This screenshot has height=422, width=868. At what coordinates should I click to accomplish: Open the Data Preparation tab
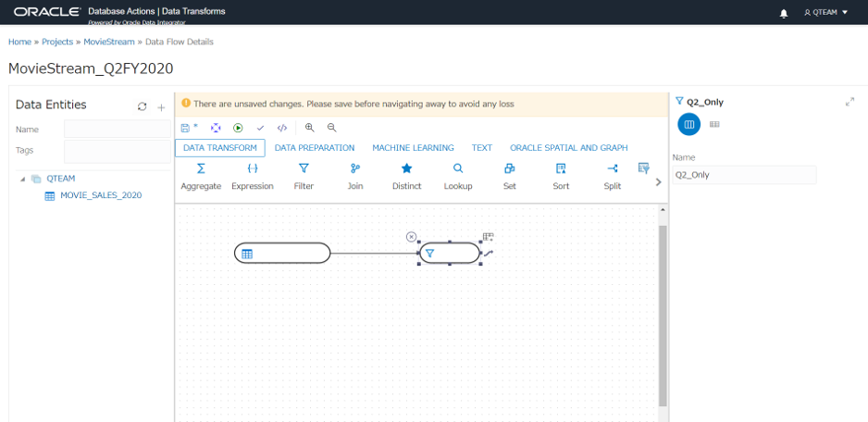pyautogui.click(x=315, y=148)
